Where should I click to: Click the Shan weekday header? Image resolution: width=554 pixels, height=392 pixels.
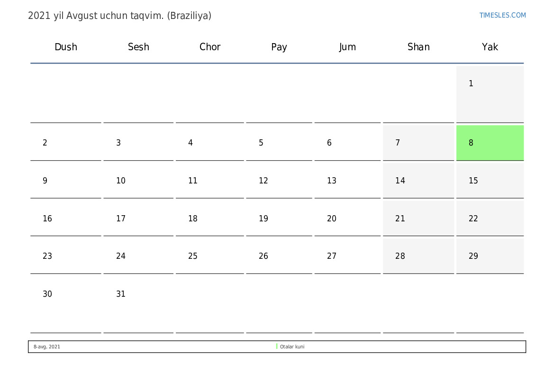pos(418,46)
